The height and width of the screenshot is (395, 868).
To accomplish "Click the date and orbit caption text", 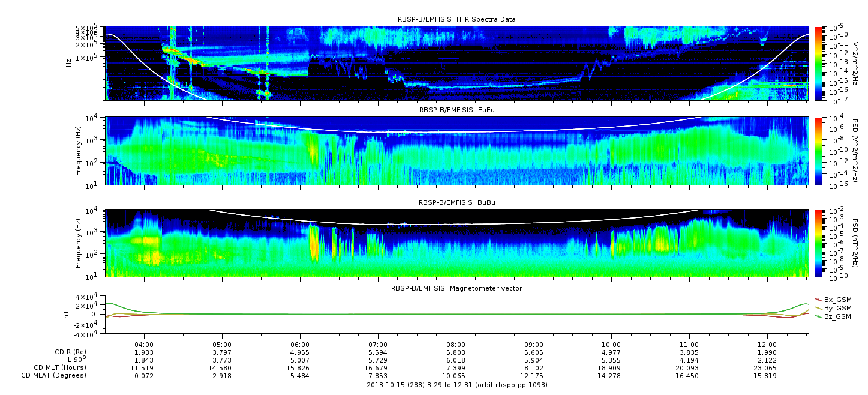I will 456,385.
